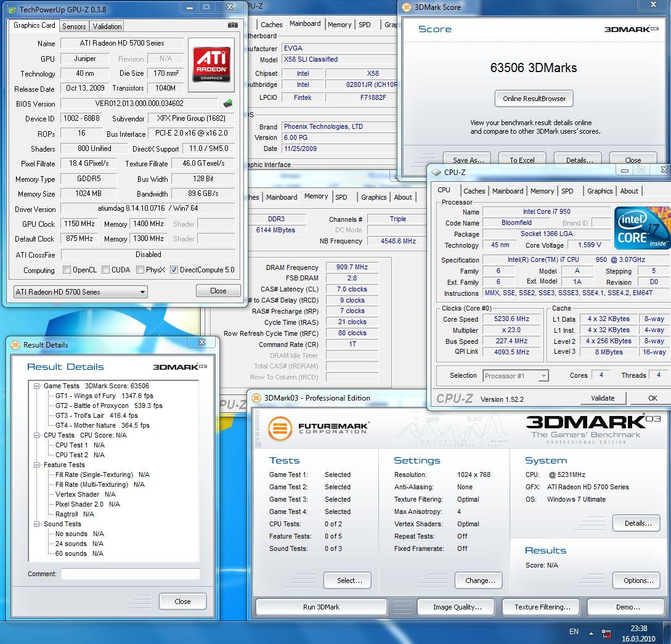Viewport: 671px width, 644px height.
Task: Click Online ResultBrowser button
Action: point(534,99)
